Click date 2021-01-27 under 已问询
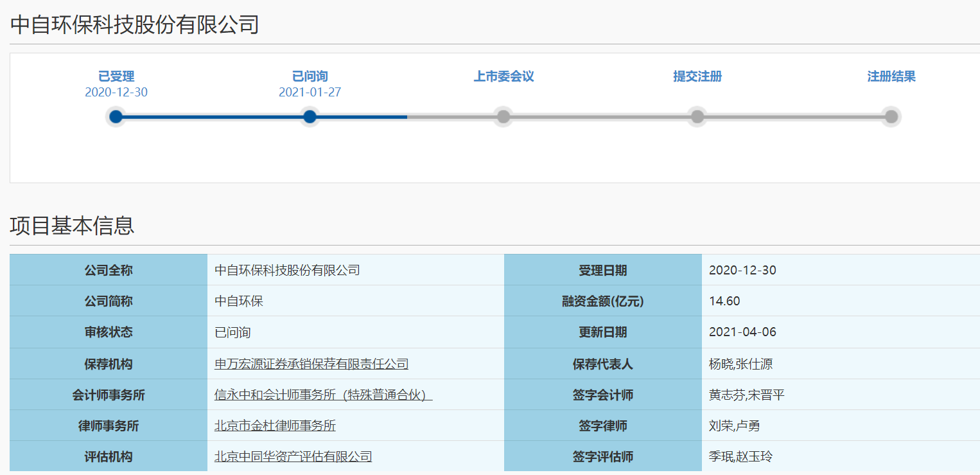Image resolution: width=980 pixels, height=475 pixels. click(310, 92)
